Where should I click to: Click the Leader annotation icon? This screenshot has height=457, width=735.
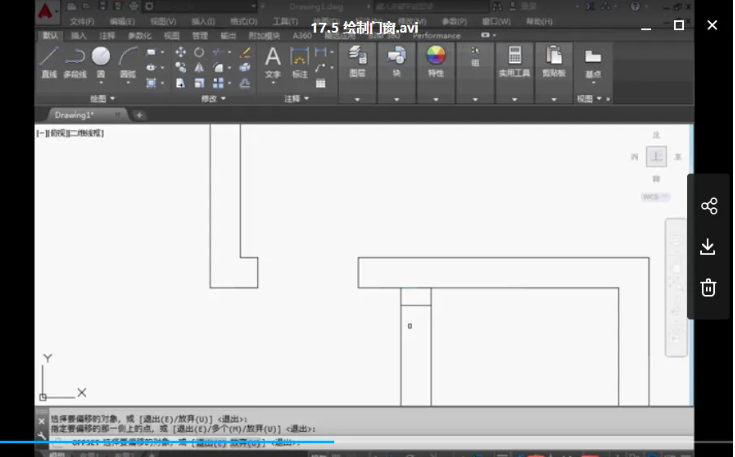(321, 67)
